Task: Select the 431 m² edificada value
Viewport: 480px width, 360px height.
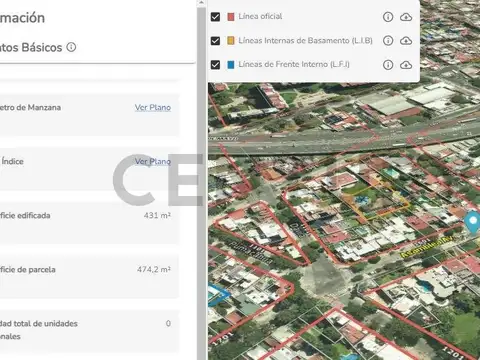Action: pyautogui.click(x=157, y=215)
